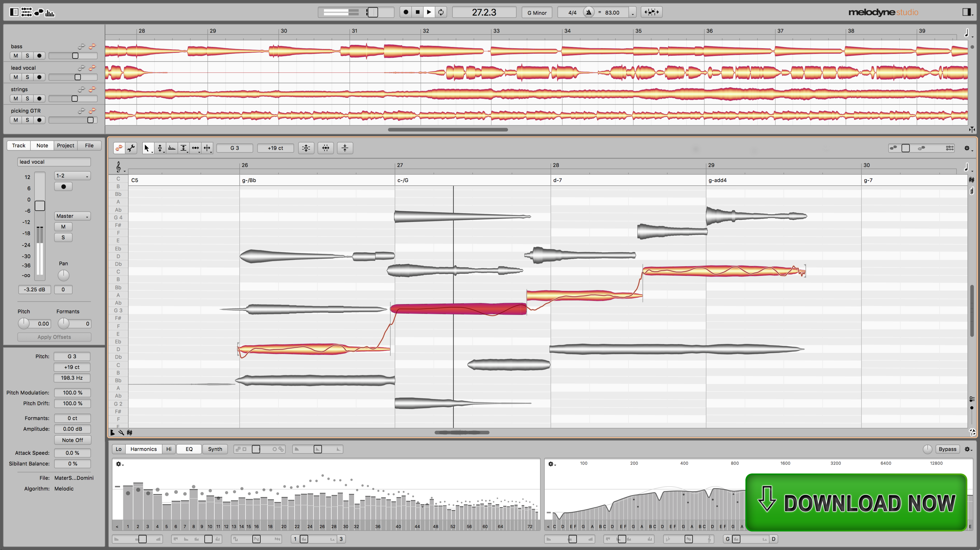Click the correct pitch macro icon
The image size is (980, 550).
click(306, 148)
